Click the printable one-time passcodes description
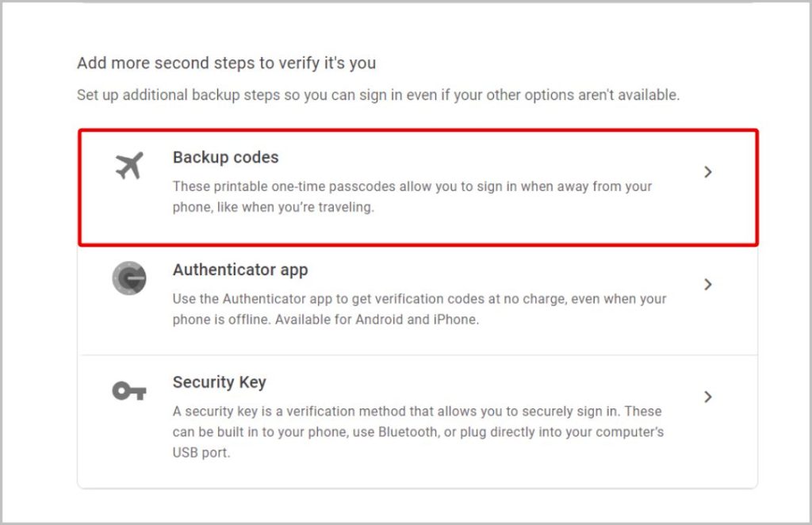This screenshot has width=812, height=525. pos(412,197)
